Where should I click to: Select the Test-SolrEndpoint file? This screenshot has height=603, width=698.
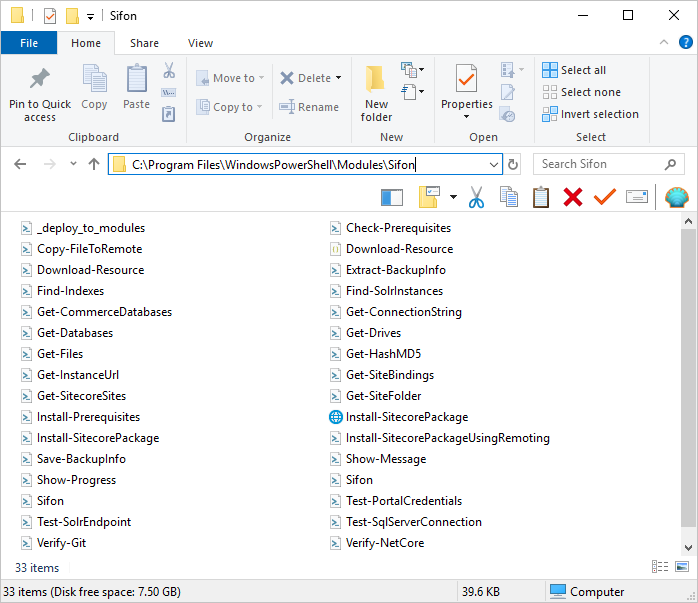point(76,522)
